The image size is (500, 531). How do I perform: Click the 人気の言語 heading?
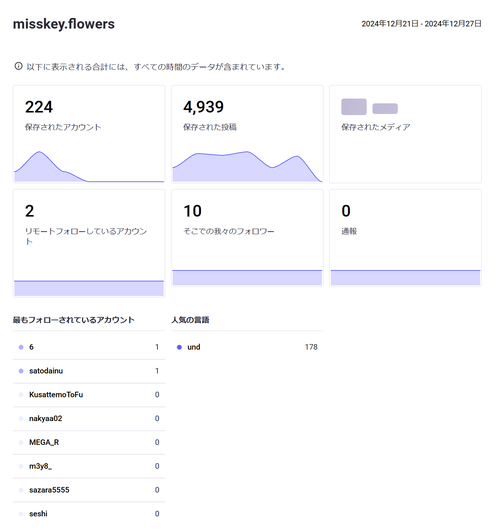190,320
